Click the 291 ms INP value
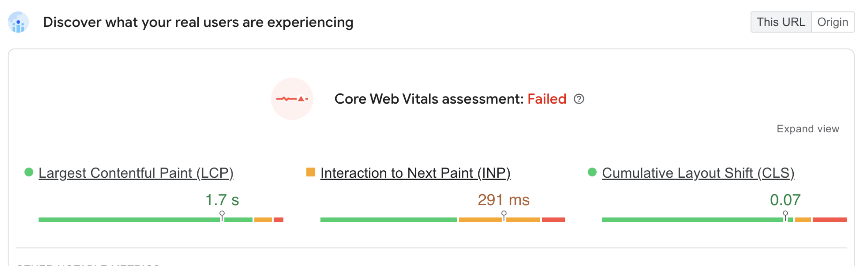 [x=504, y=200]
